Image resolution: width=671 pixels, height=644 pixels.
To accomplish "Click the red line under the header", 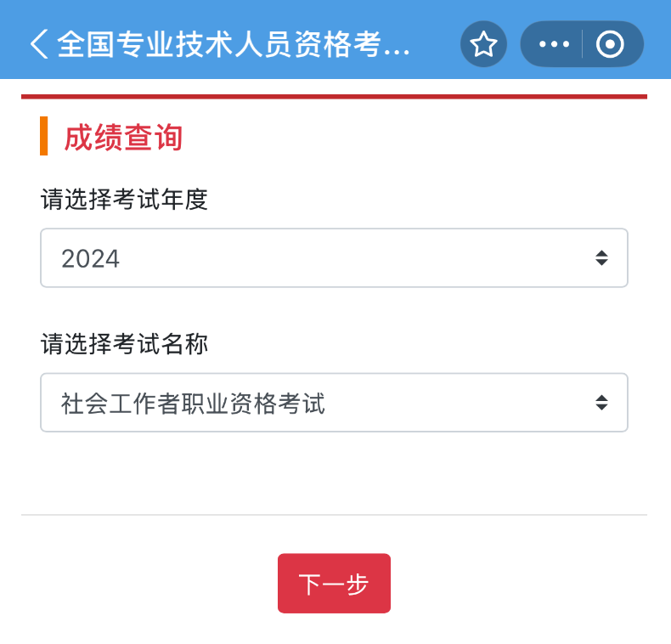I will [334, 97].
